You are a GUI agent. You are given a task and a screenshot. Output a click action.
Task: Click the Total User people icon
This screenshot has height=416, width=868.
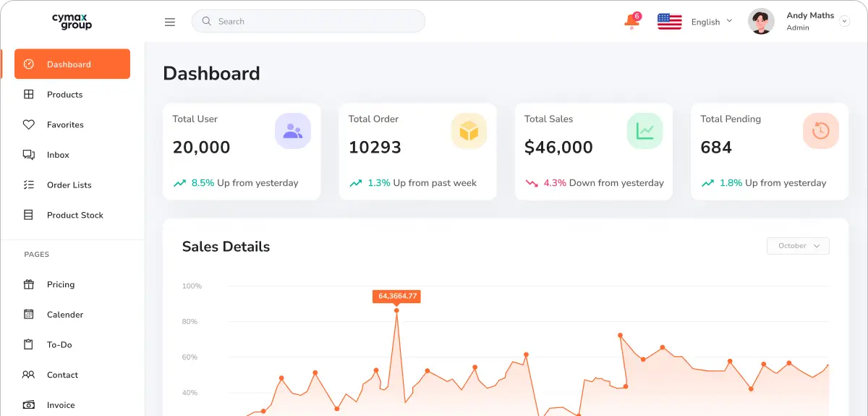(292, 131)
